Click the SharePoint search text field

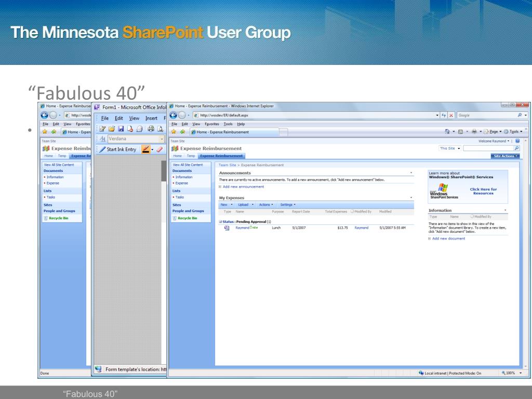click(x=488, y=148)
